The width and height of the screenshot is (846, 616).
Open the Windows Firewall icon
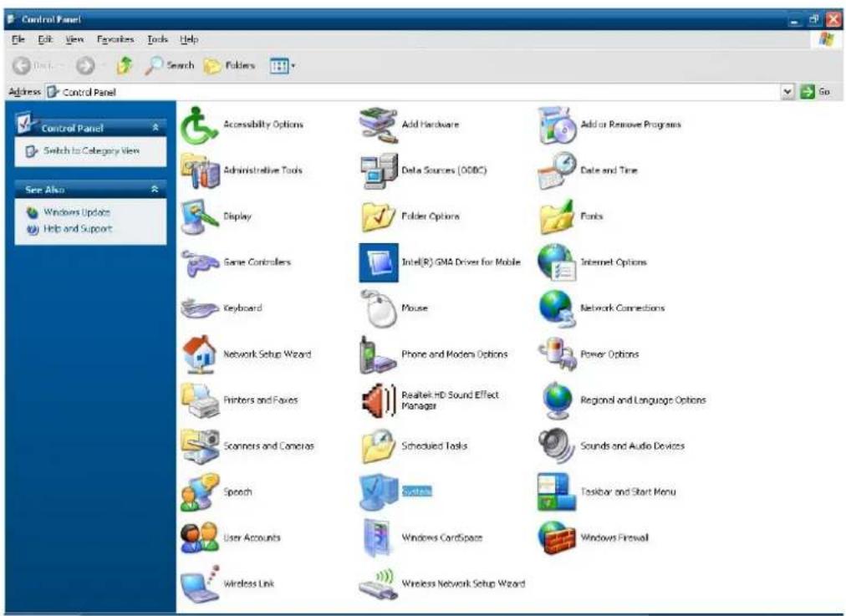point(558,538)
